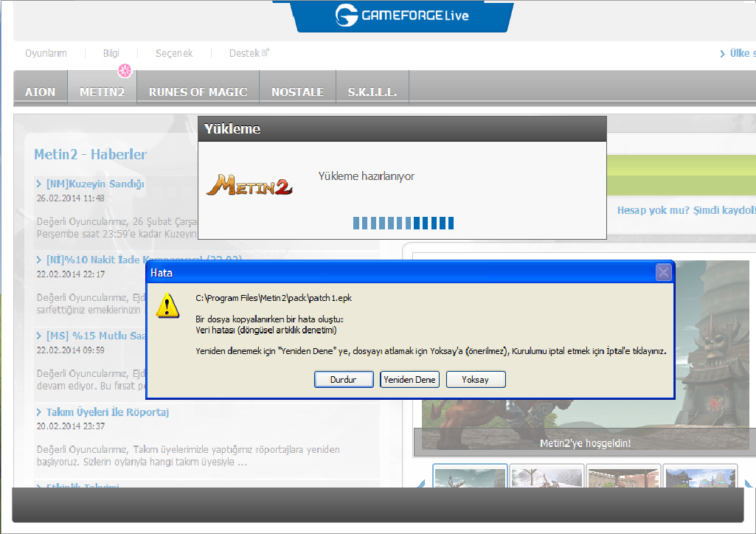Select the second snowy screenshot thumbnail
The height and width of the screenshot is (534, 756).
point(547,476)
